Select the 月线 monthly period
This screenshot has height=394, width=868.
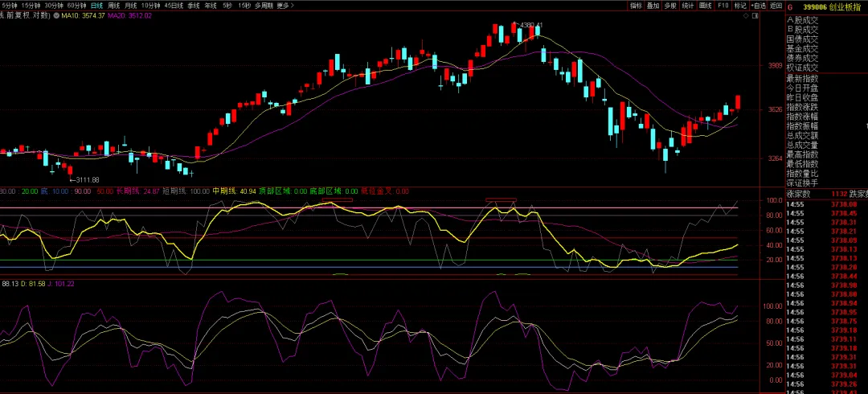(130, 6)
